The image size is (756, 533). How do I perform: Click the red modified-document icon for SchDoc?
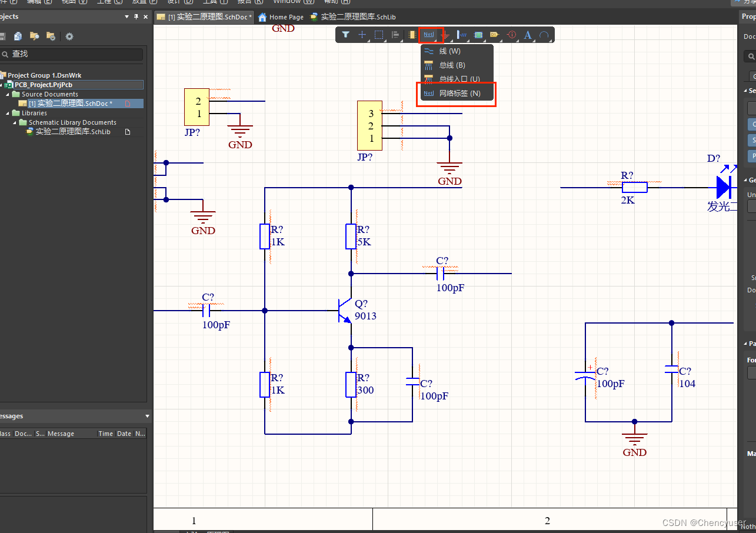click(128, 104)
